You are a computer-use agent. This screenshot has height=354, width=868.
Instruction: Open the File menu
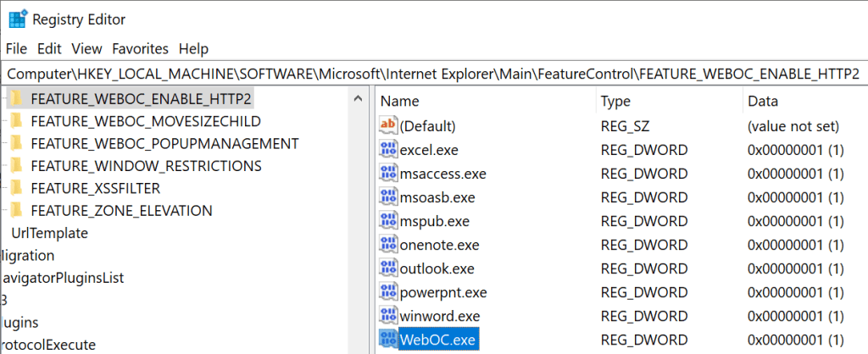17,48
